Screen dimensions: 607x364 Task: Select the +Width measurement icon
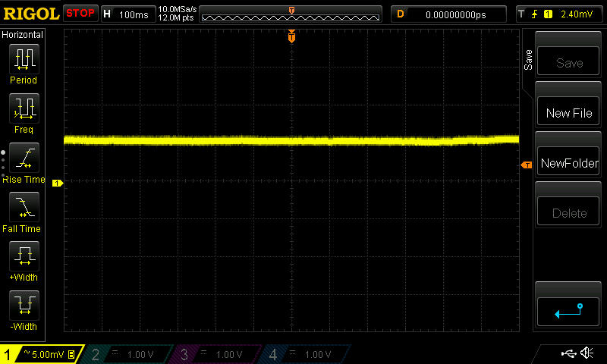click(24, 256)
